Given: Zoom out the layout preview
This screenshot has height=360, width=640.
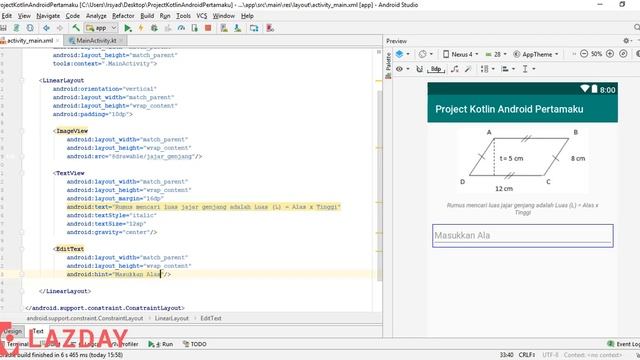Looking at the screenshot, I should click(584, 54).
